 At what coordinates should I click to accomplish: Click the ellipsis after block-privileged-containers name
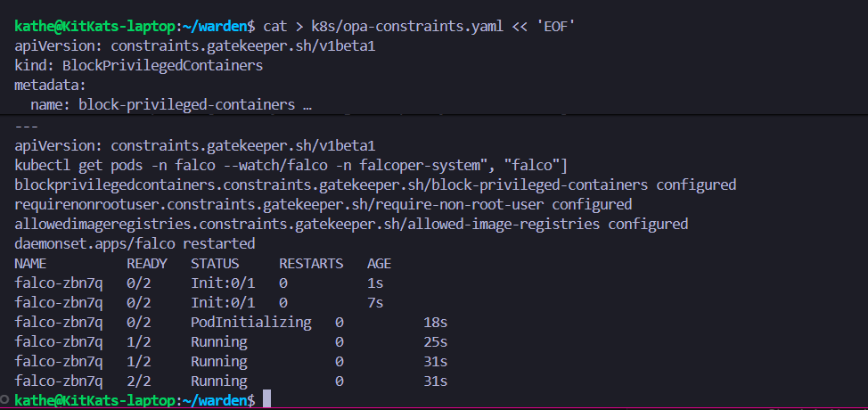click(x=307, y=105)
